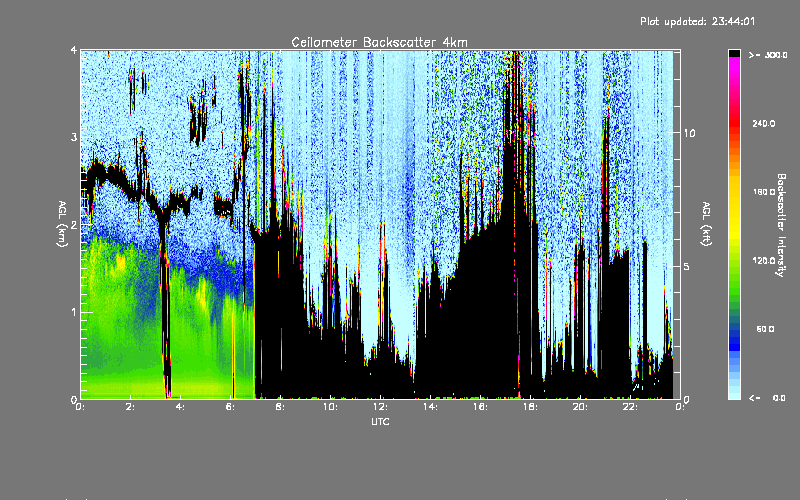This screenshot has height=500, width=800.
Task: Click the 'AGL (km)' axis label
Action: point(62,224)
